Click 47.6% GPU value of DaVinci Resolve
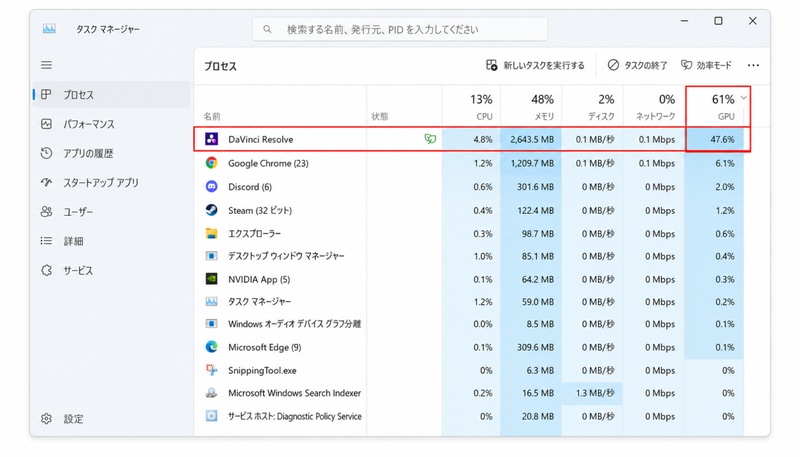Viewport: 800px width, 457px height. 722,139
